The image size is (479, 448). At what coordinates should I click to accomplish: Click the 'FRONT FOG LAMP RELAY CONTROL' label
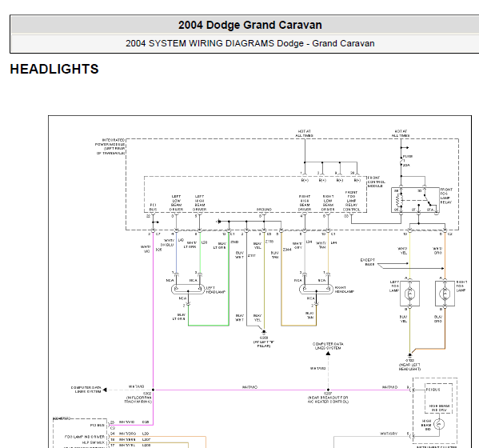tap(351, 201)
